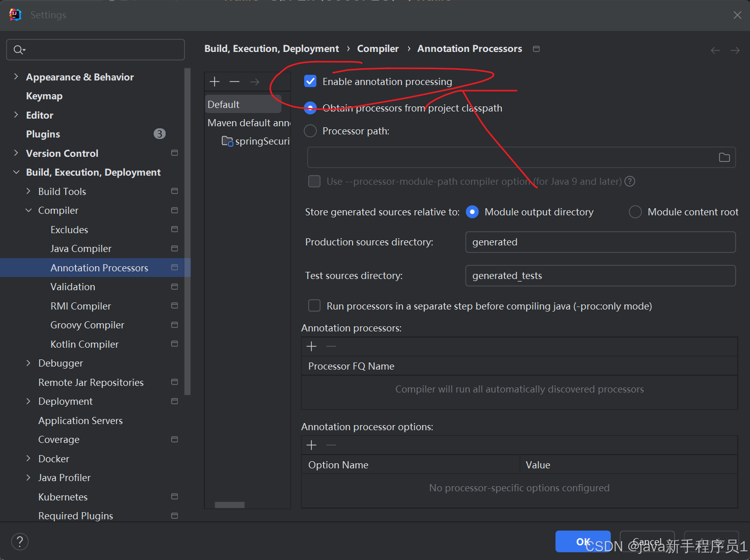Expand the Debugger settings node
Screen dimensions: 750x560
click(29, 362)
